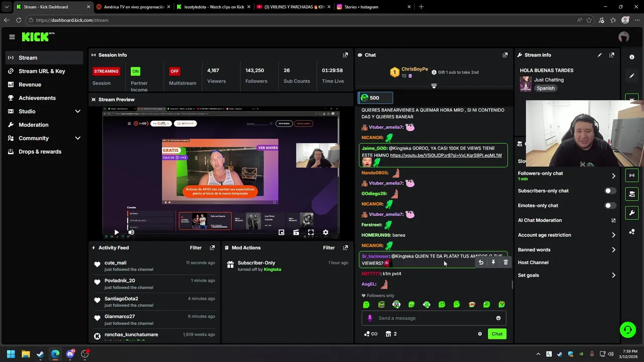Open chat settings gear
The image size is (644, 362).
[480, 334]
